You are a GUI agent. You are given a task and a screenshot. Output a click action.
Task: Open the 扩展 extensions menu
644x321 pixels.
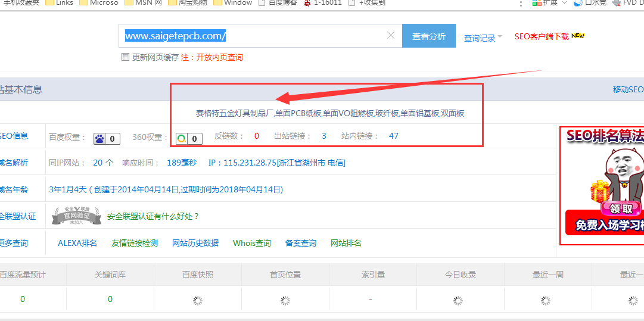549,3
